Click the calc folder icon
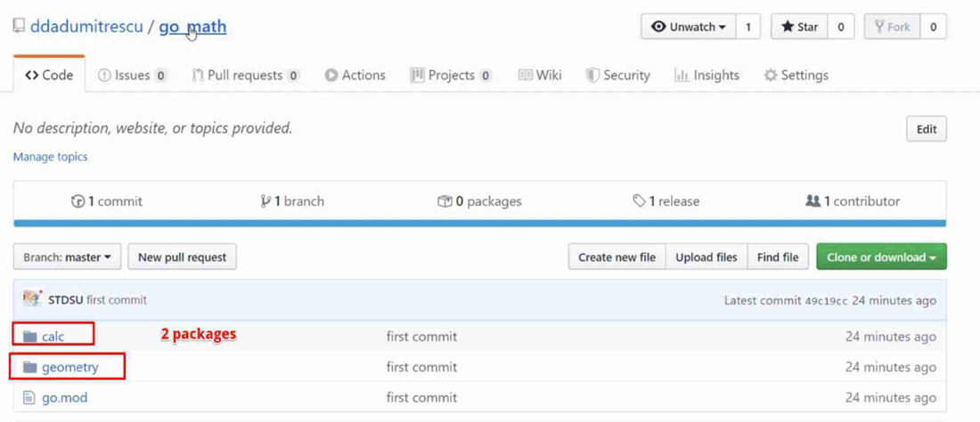This screenshot has width=980, height=422. point(30,337)
